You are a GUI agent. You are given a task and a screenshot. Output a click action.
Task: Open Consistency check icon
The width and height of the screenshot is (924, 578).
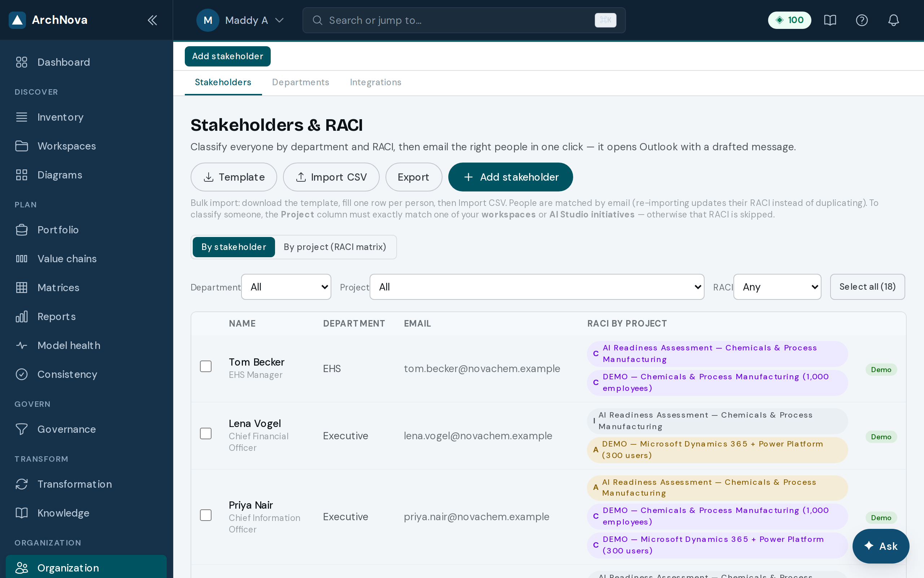pos(22,374)
